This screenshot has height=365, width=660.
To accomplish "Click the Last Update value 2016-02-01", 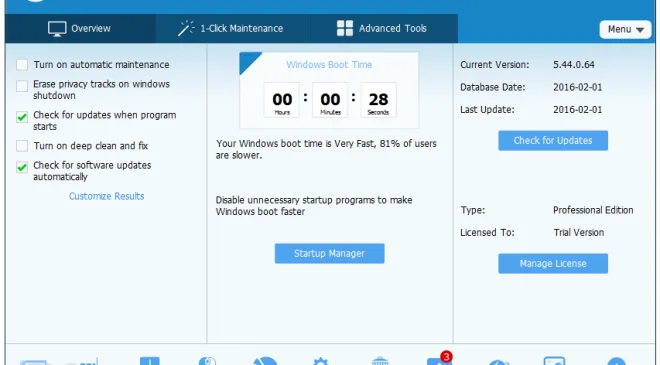I will (x=578, y=110).
